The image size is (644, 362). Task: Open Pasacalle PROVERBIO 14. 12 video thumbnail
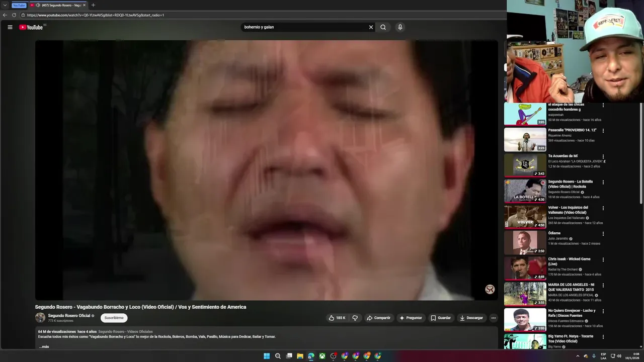(x=525, y=139)
